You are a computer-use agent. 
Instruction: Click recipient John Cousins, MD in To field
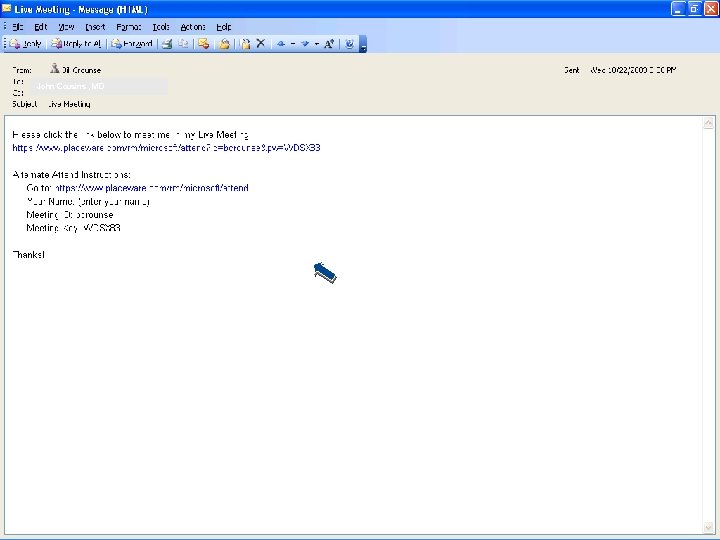point(70,86)
